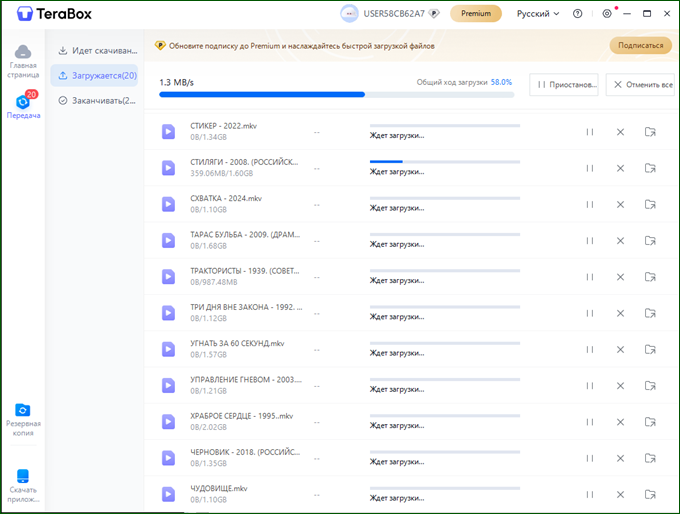Viewport: 680px width, 514px height.
Task: Click the 58.0% overall progress value
Action: pos(501,82)
